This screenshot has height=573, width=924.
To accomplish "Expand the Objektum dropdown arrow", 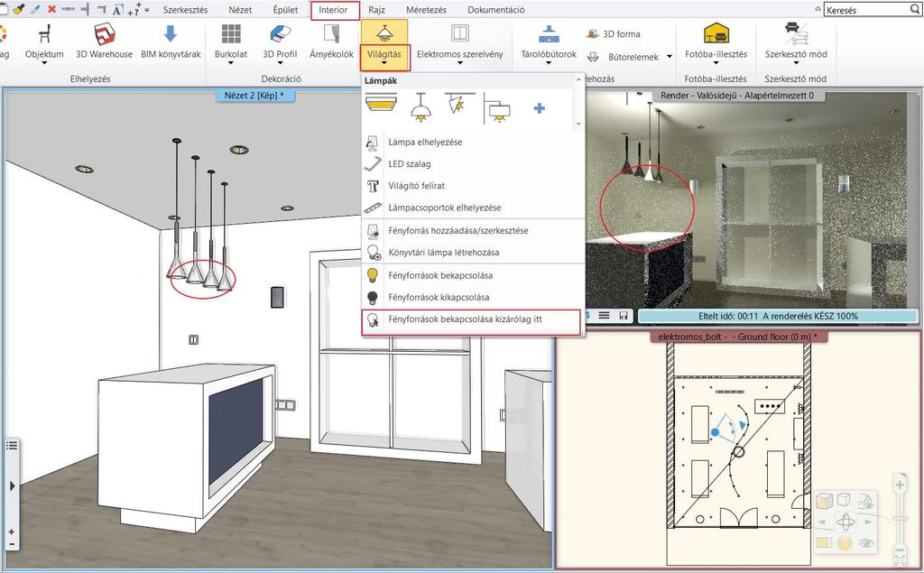I will point(44,62).
